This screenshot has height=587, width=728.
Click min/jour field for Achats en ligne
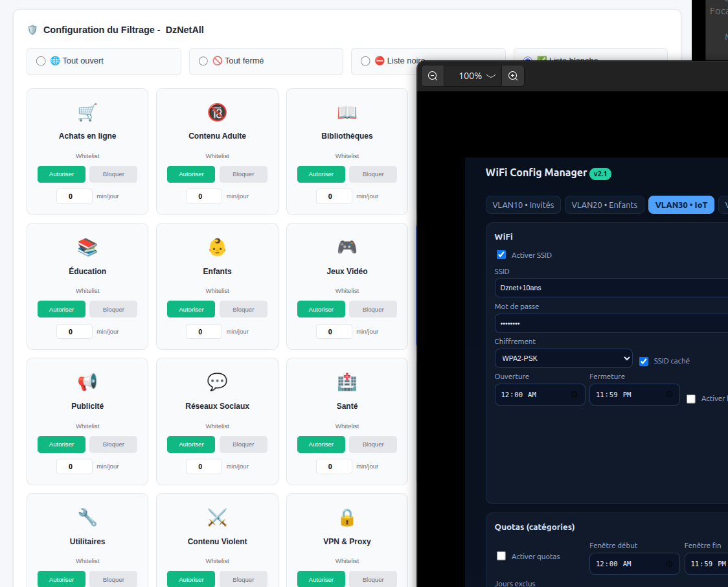click(74, 196)
